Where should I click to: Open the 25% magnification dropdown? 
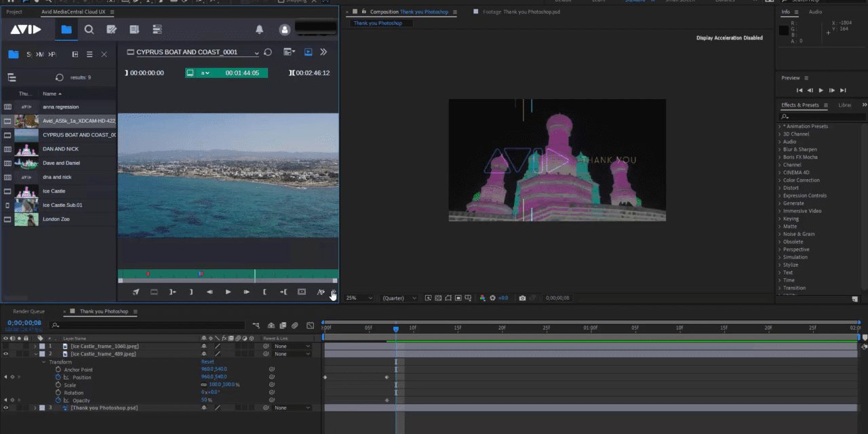359,298
